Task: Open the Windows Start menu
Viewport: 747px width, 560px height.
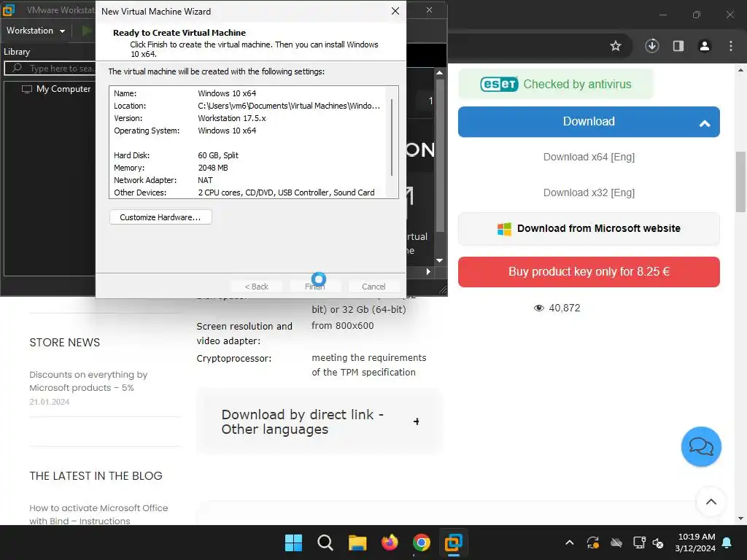Action: 293,542
